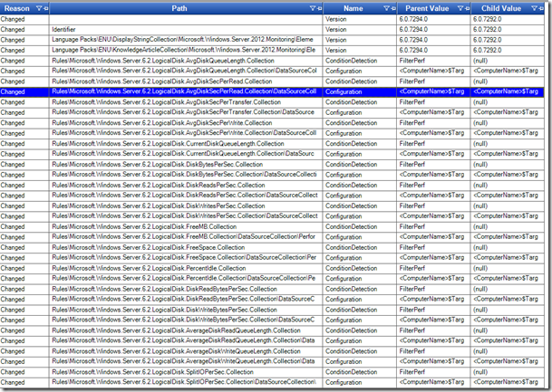Select the DiskReadsPerSec.Collection rule path

point(186,185)
